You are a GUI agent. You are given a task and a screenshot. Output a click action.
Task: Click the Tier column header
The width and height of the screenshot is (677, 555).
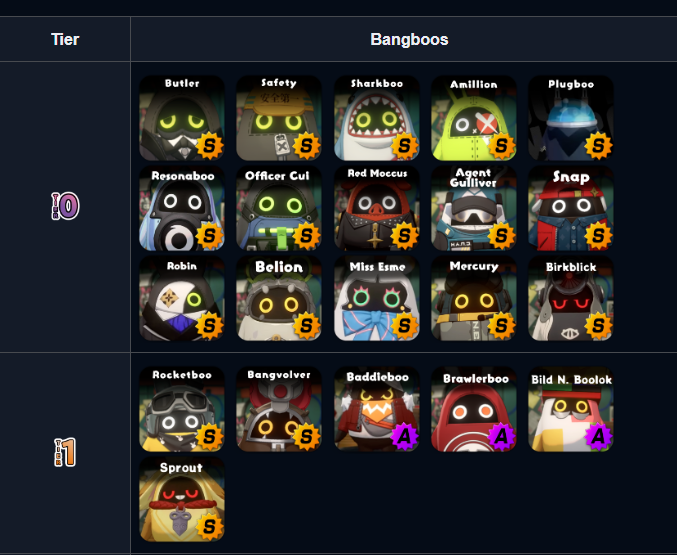tap(65, 39)
